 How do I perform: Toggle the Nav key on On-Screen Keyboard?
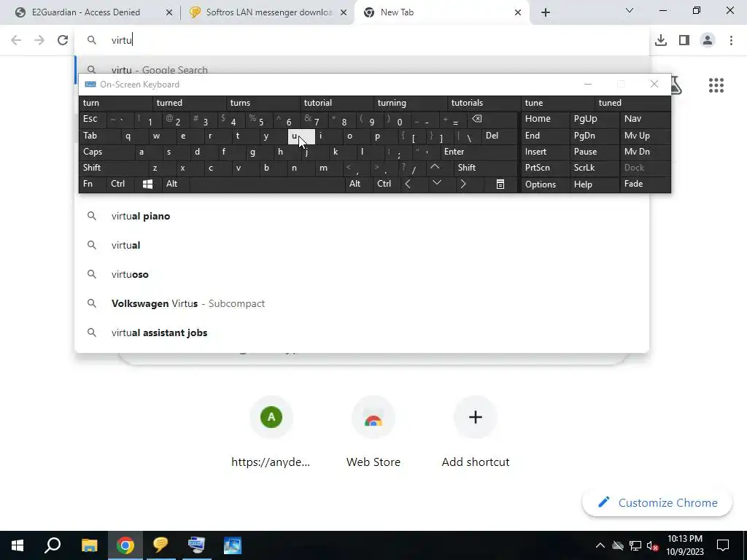click(645, 119)
